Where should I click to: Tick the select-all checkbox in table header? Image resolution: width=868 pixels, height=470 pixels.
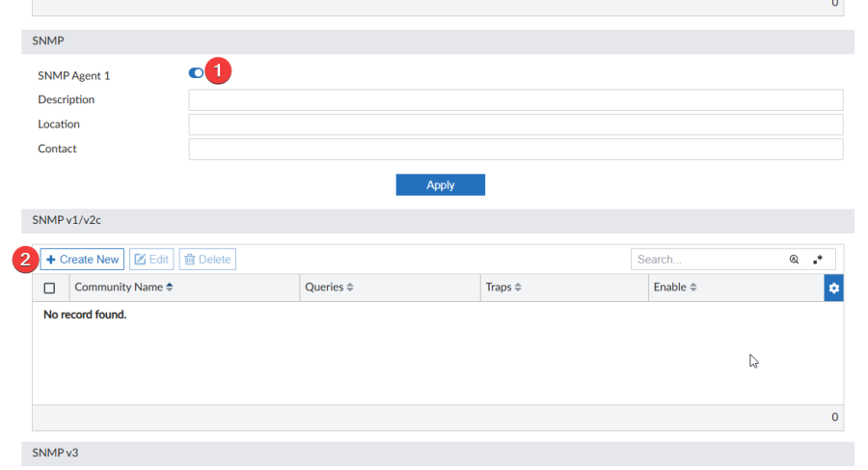(x=49, y=288)
